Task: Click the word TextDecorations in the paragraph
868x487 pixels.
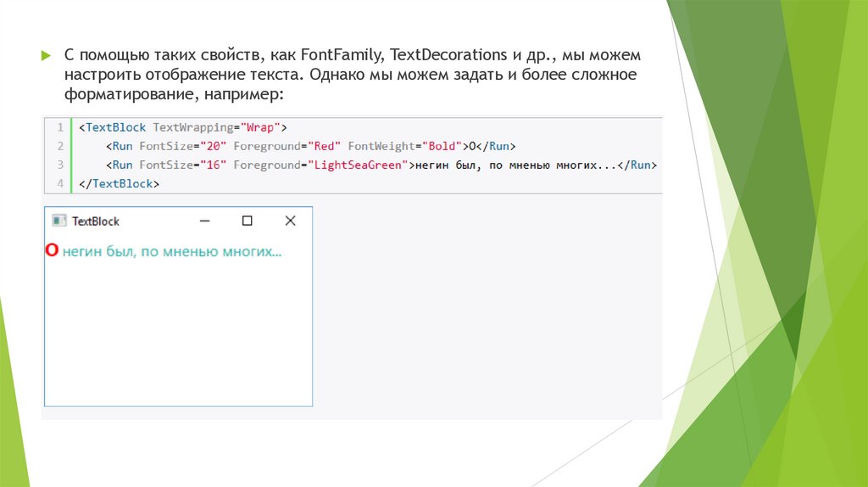Action: coord(448,55)
